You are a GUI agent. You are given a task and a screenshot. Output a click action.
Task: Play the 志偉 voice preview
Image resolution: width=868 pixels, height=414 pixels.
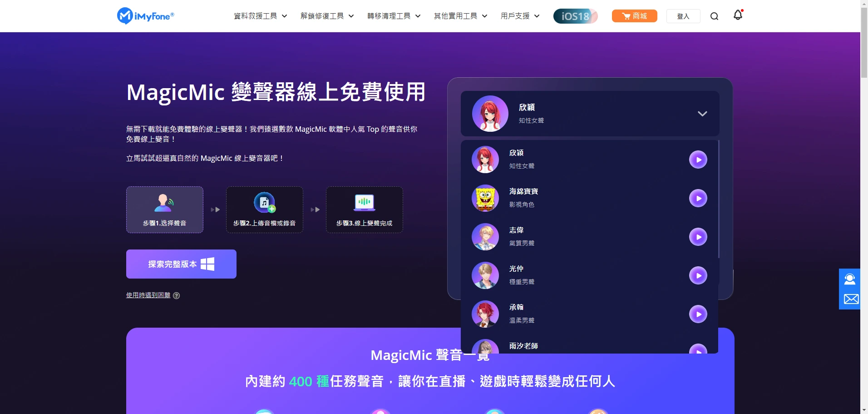tap(698, 237)
